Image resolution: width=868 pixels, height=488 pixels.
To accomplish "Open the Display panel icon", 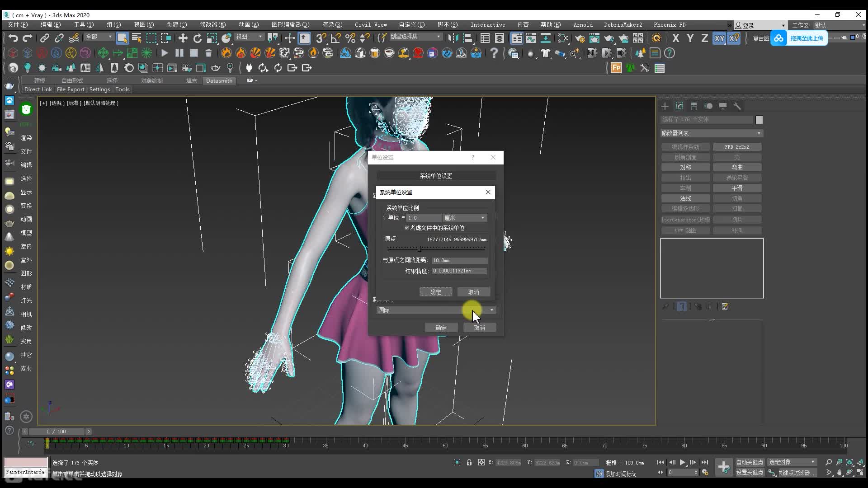I will pos(723,106).
